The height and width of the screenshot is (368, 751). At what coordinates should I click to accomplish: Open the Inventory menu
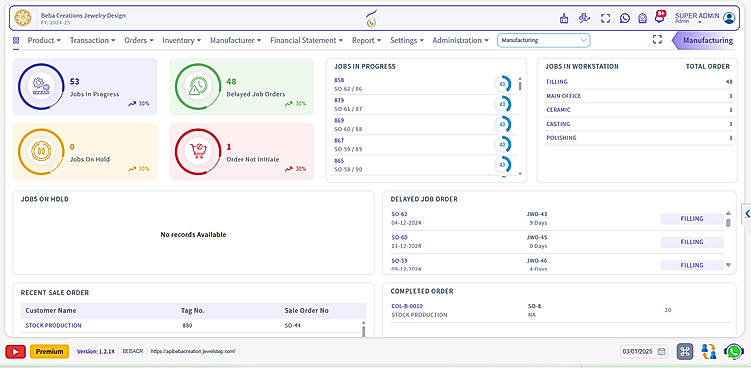click(182, 40)
